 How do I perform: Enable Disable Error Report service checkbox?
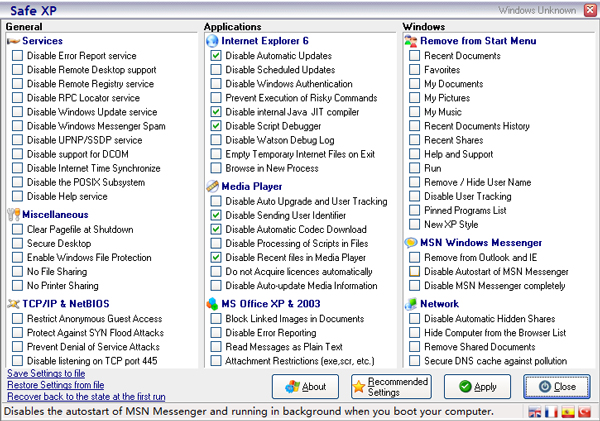coord(17,56)
